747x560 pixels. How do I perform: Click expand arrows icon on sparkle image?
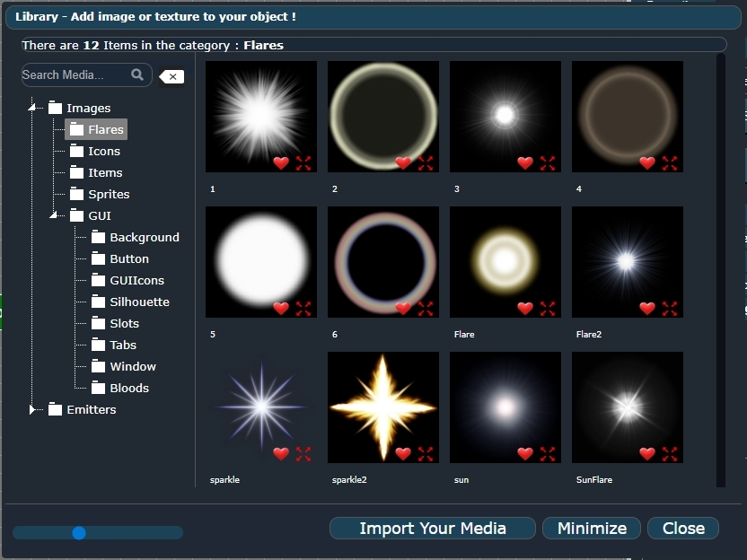303,454
